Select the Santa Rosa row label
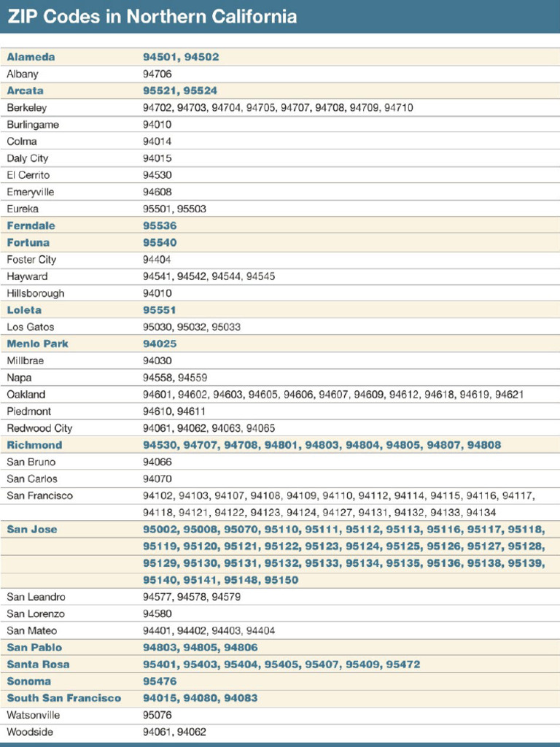The height and width of the screenshot is (747, 560). point(38,665)
